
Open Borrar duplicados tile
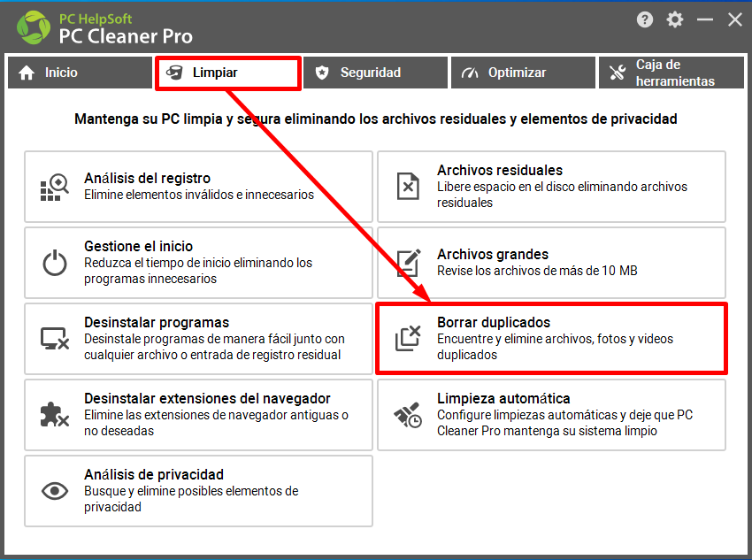(x=551, y=339)
